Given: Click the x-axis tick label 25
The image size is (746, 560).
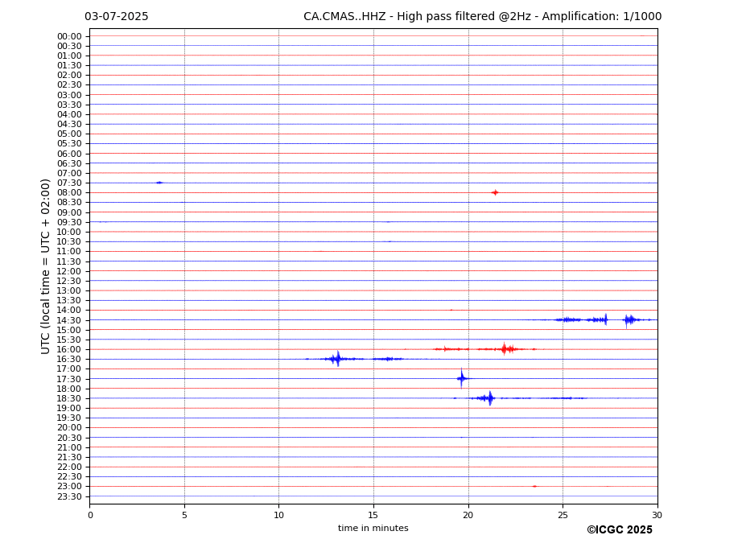Looking at the screenshot, I should [563, 515].
